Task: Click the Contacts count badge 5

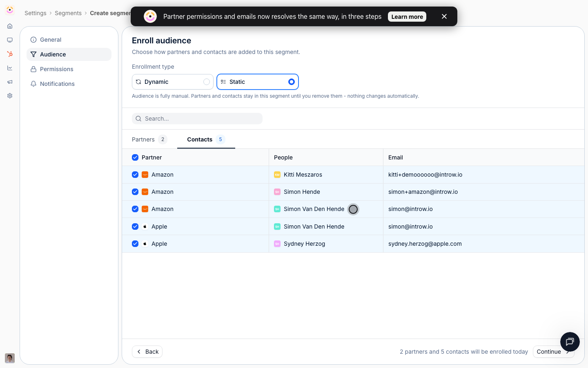Action: pyautogui.click(x=220, y=139)
